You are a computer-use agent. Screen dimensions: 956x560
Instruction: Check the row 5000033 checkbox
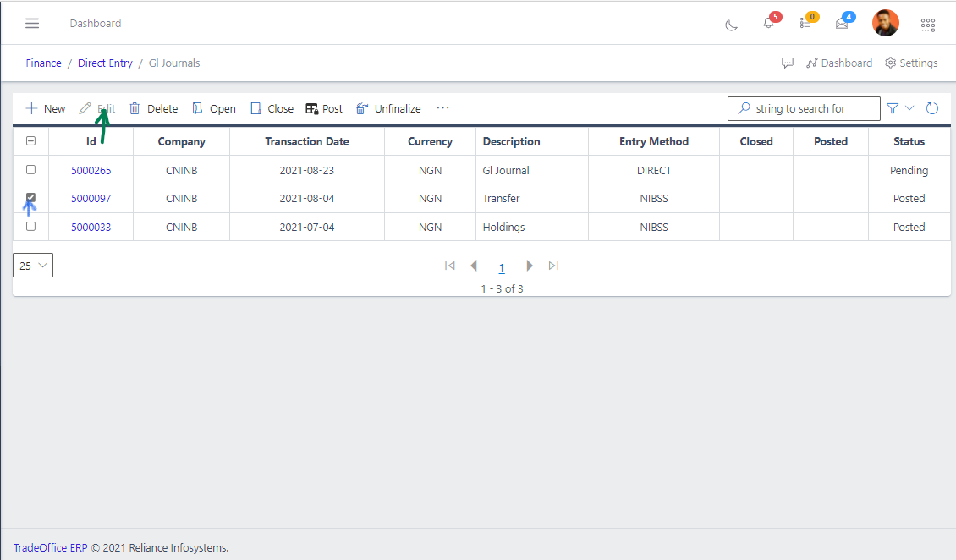pos(31,226)
